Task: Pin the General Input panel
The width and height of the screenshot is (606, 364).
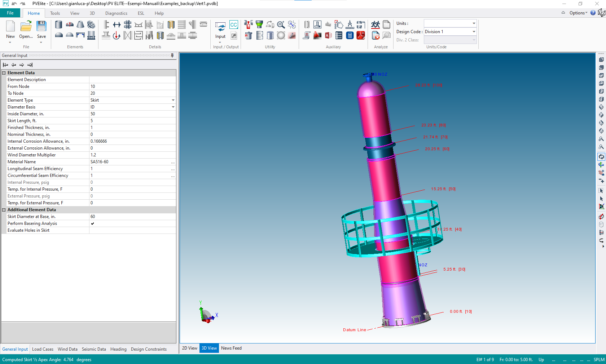Action: click(172, 56)
